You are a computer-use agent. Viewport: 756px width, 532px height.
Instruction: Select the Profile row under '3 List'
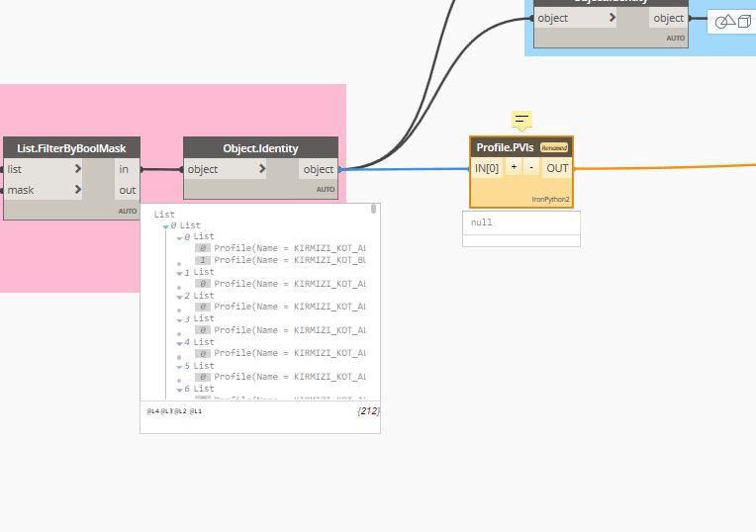[280, 330]
